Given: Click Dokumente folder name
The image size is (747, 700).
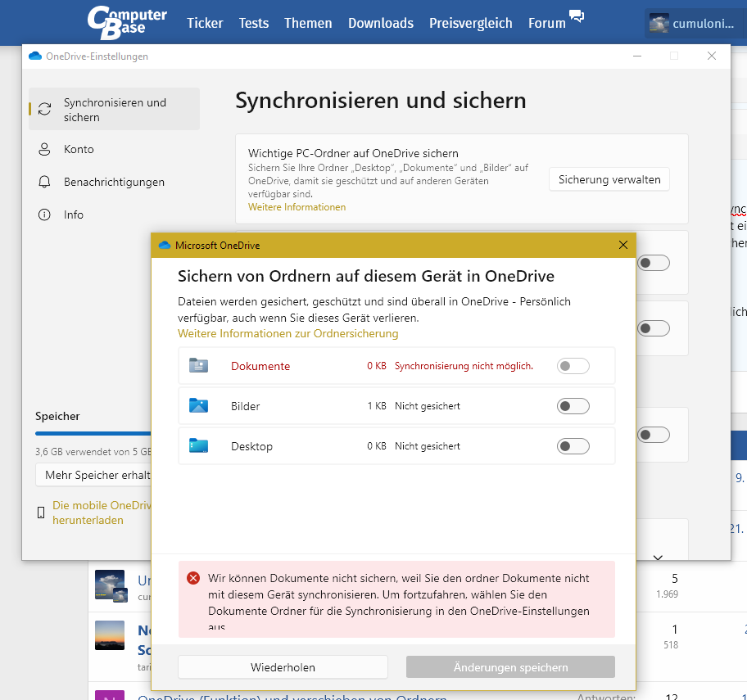Looking at the screenshot, I should click(x=260, y=366).
